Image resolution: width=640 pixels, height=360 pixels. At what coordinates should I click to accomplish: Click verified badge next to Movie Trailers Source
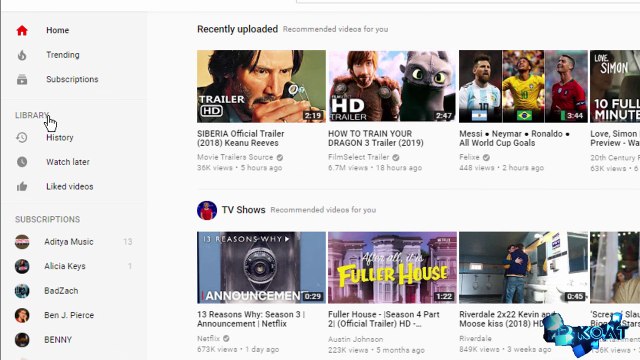coord(280,157)
